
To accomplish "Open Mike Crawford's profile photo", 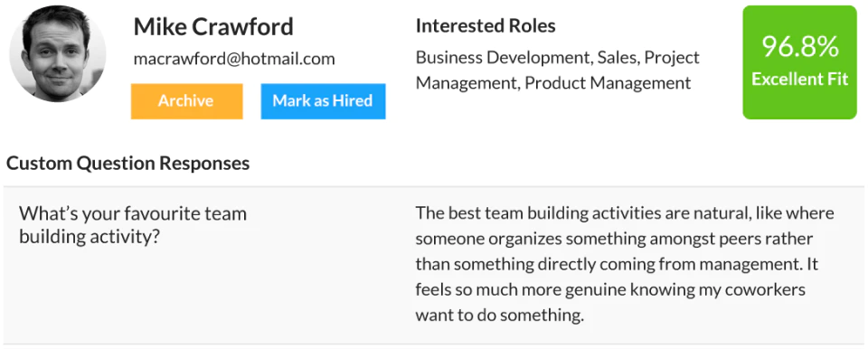I will point(58,53).
